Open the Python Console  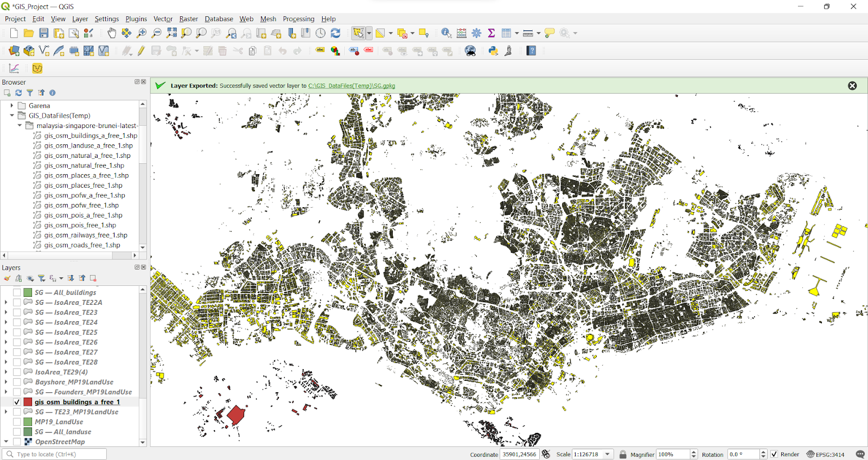(x=493, y=51)
